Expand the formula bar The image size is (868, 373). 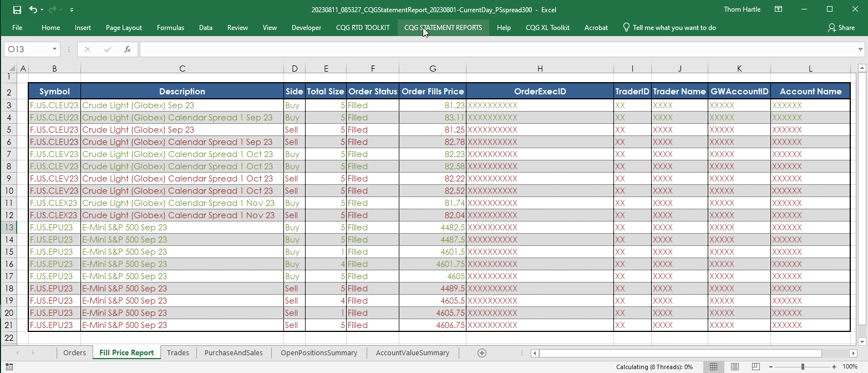[x=860, y=49]
